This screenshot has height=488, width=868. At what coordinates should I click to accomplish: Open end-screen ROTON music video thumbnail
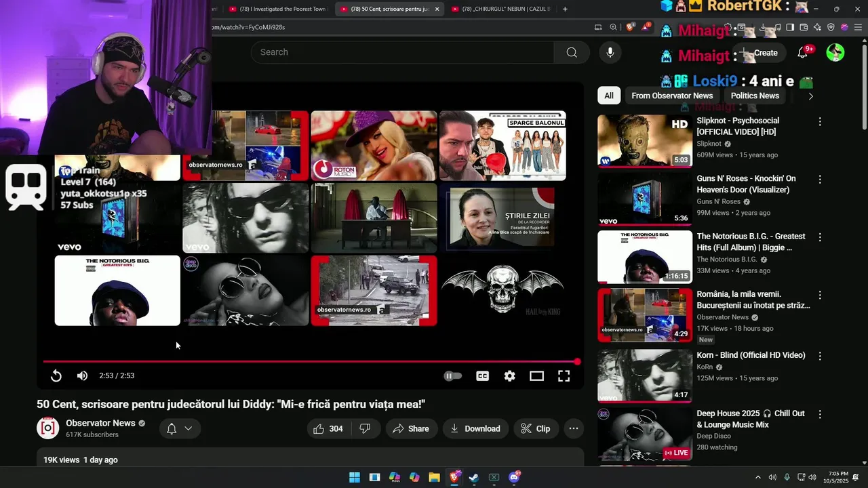374,146
